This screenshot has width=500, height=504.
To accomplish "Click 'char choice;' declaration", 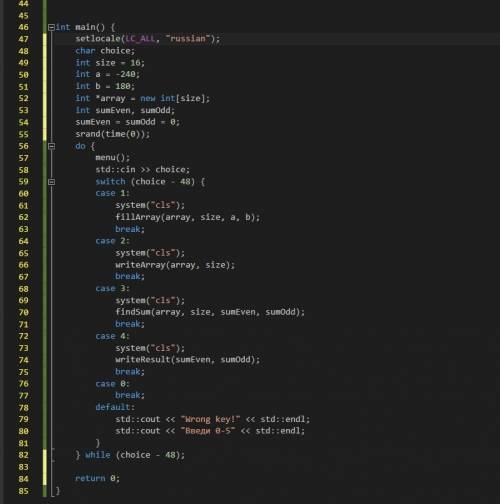I will (x=105, y=51).
